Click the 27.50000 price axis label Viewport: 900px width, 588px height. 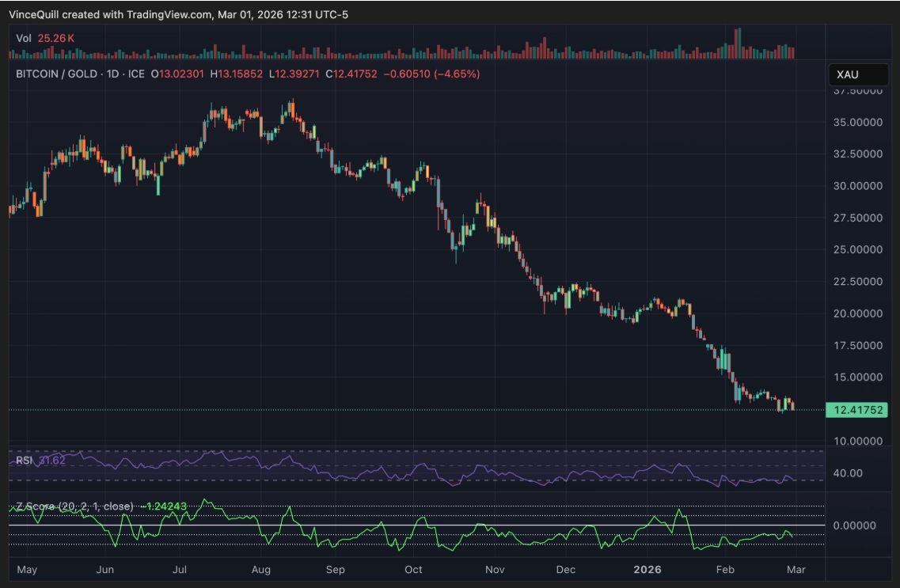coord(857,218)
